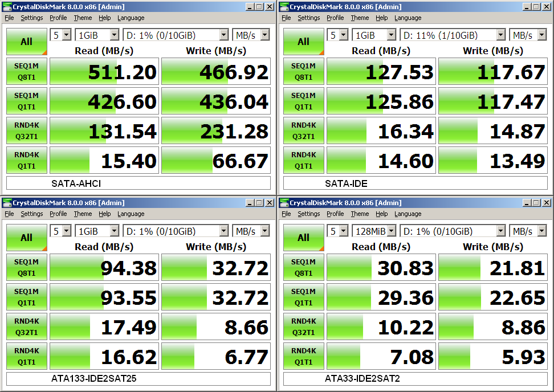Start RND4K Q32T1 test in ATA133-IDE2SAT25 window
The height and width of the screenshot is (392, 554).
26,326
